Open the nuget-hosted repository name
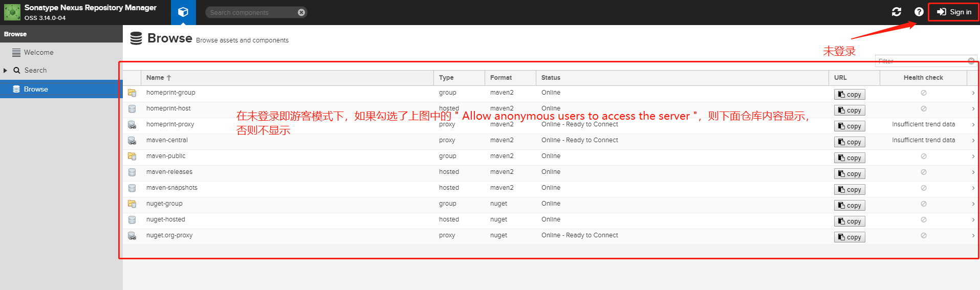This screenshot has width=980, height=290. (x=166, y=219)
